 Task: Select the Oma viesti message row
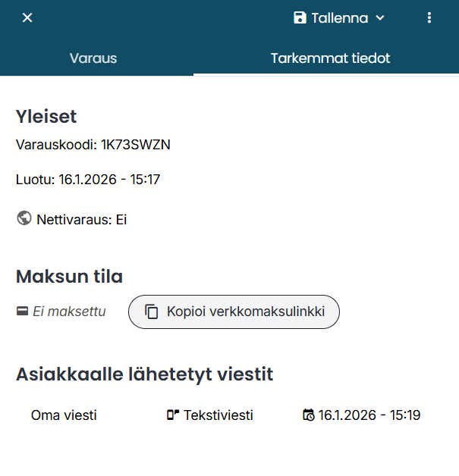[x=64, y=415]
